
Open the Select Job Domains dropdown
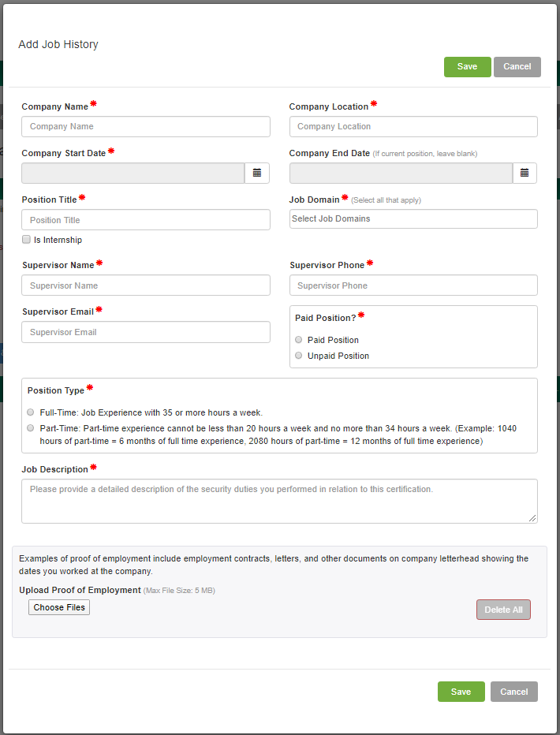(413, 218)
